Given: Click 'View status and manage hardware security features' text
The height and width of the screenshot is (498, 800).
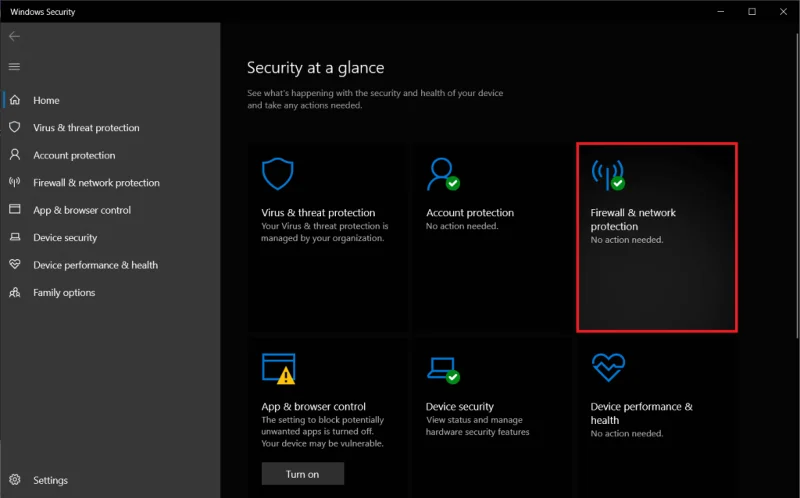Looking at the screenshot, I should [478, 426].
